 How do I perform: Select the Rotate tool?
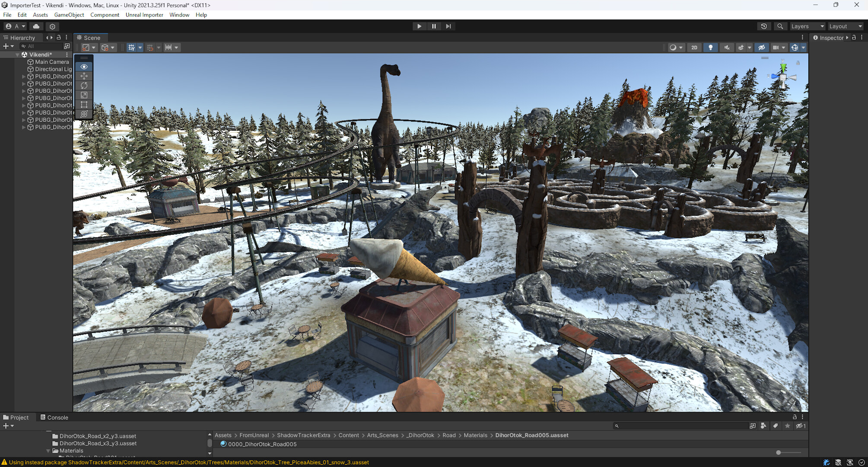(84, 85)
